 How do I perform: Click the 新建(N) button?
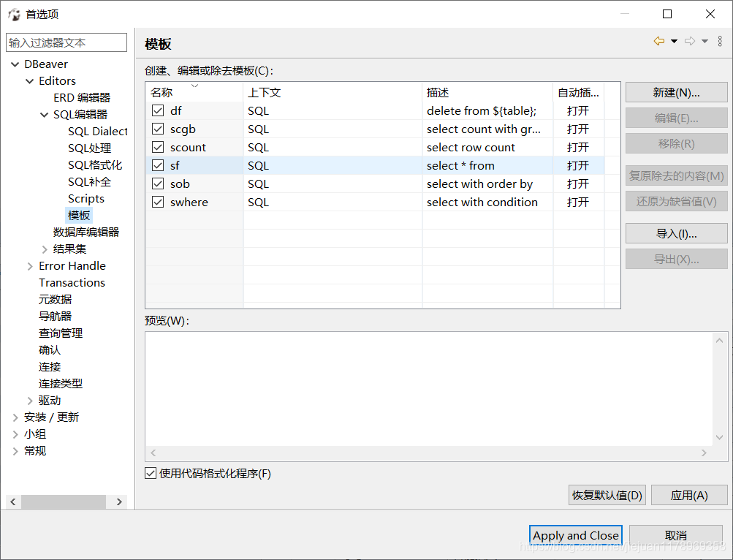[676, 92]
